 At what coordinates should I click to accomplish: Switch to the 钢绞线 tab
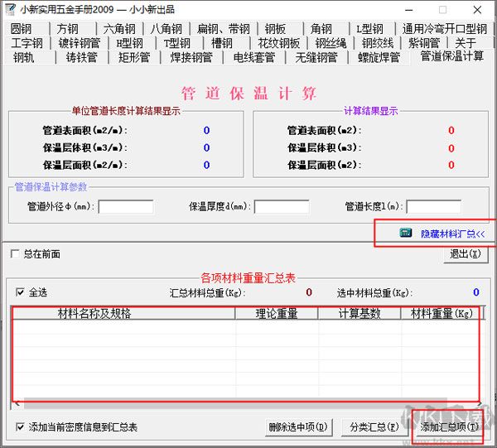tap(378, 43)
